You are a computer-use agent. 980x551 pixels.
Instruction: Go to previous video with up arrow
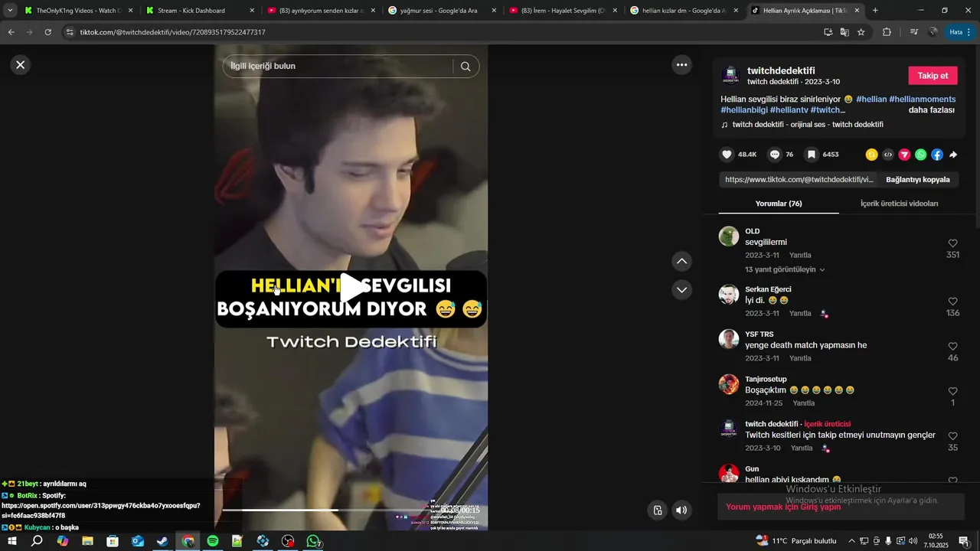(x=681, y=262)
